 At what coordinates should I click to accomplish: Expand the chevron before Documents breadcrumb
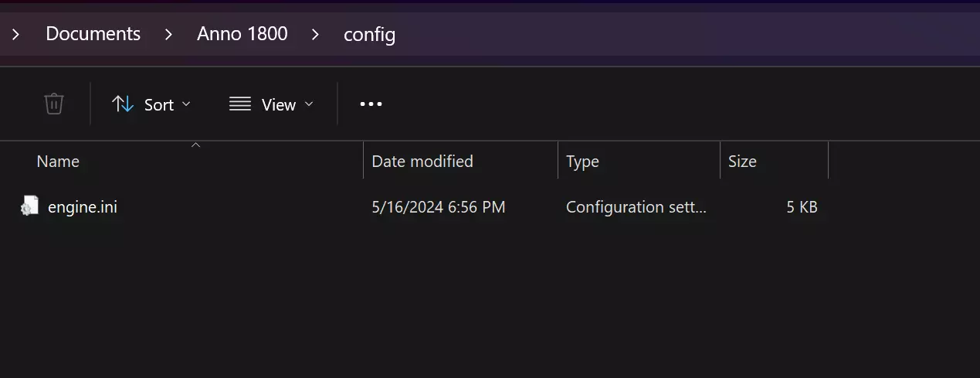coord(15,34)
